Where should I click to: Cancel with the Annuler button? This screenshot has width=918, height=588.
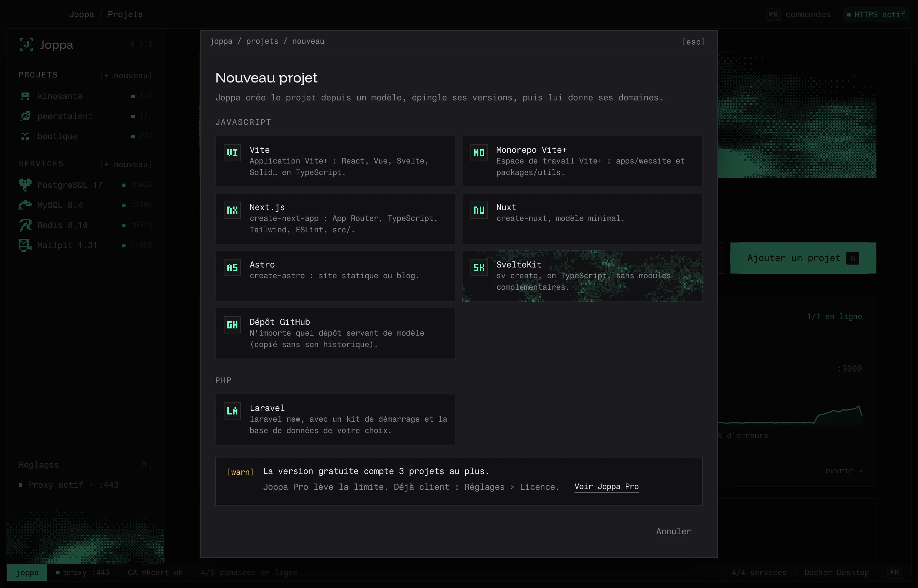(673, 531)
